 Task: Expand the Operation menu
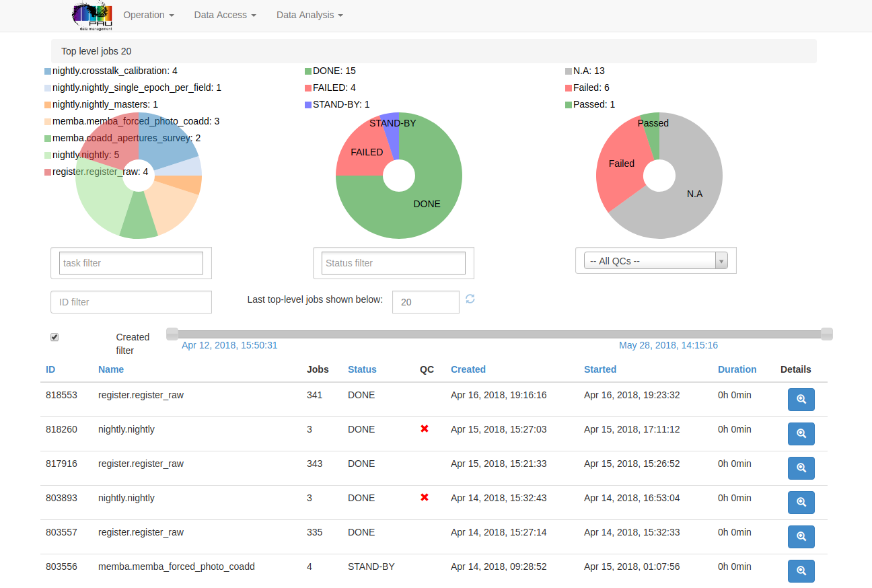pos(149,15)
